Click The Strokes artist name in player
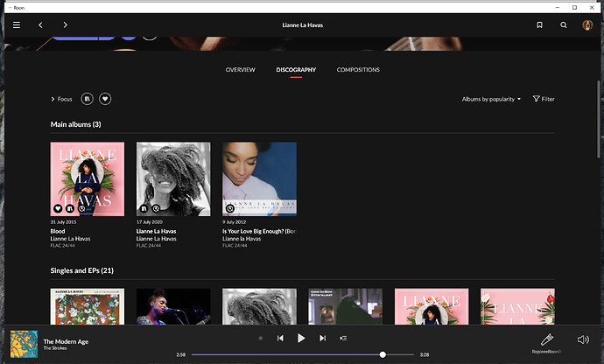 (55, 348)
